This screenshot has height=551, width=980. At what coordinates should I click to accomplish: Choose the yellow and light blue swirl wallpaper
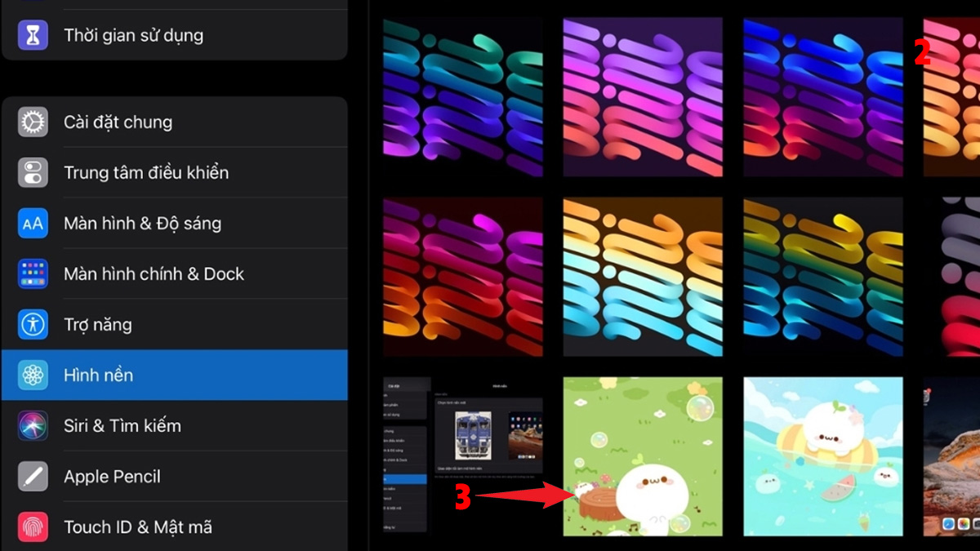(x=643, y=277)
